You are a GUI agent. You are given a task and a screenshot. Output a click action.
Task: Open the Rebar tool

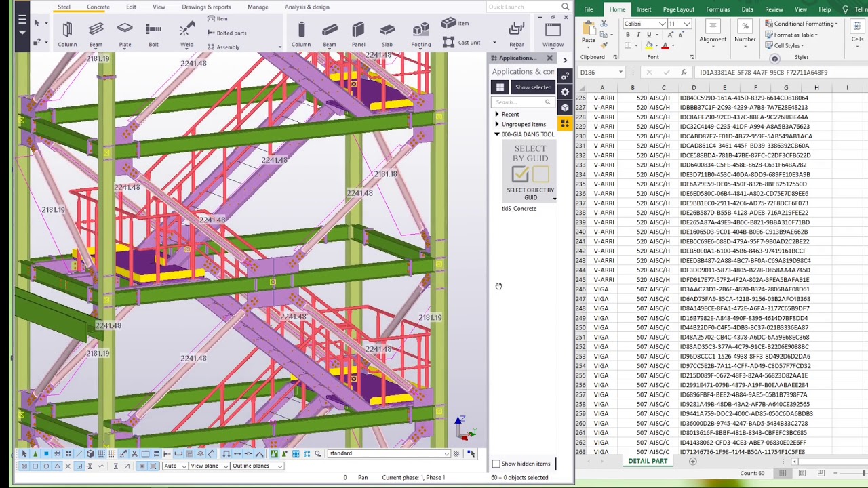point(517,34)
